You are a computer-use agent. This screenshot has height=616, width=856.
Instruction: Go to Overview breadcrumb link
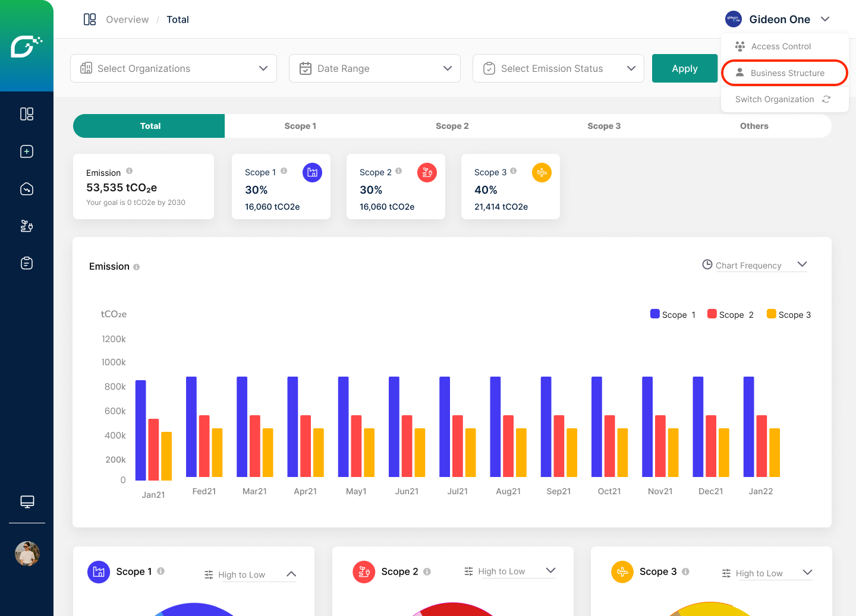point(127,20)
